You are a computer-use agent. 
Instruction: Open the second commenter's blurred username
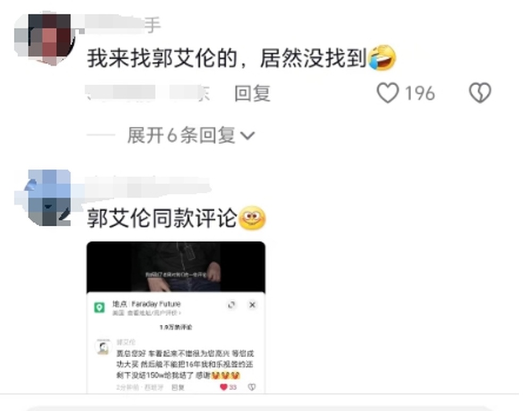(147, 186)
